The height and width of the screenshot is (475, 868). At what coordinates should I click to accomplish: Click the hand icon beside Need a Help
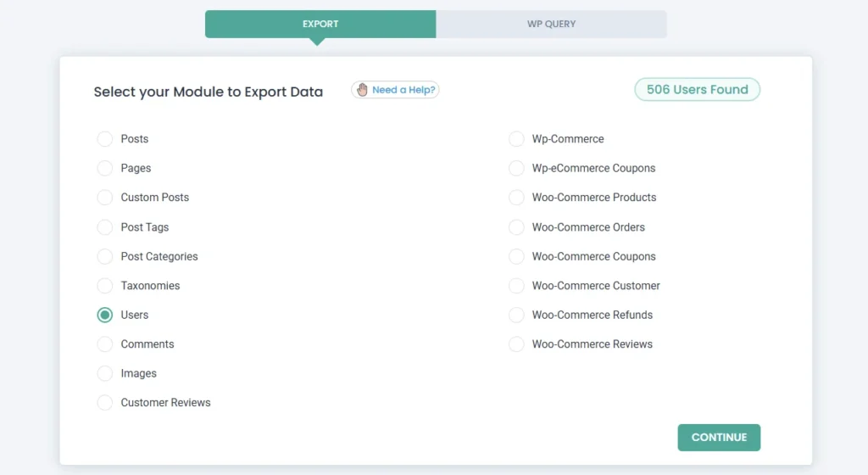point(363,90)
